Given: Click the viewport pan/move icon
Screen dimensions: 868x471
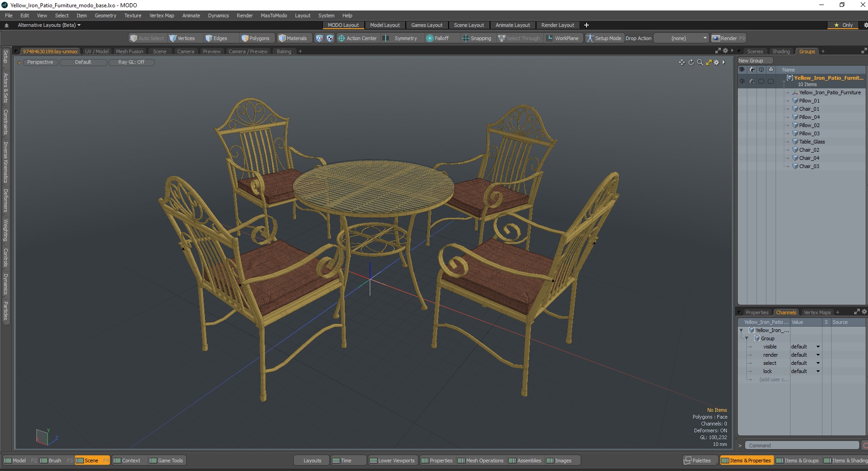Looking at the screenshot, I should 682,62.
